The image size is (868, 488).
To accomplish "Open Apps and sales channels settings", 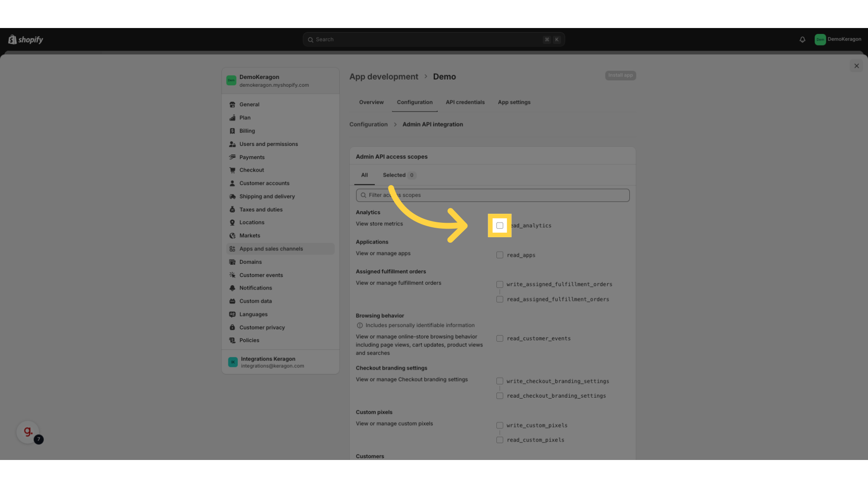I will coord(280,249).
